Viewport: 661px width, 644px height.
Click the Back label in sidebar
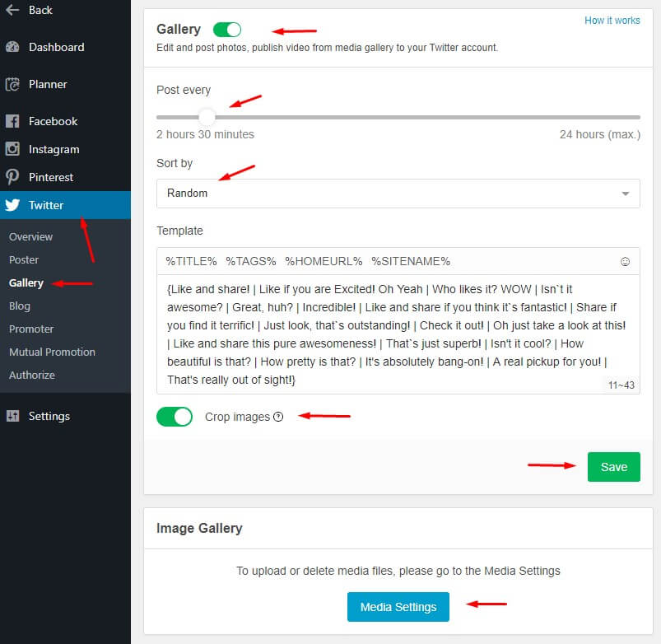(40, 10)
